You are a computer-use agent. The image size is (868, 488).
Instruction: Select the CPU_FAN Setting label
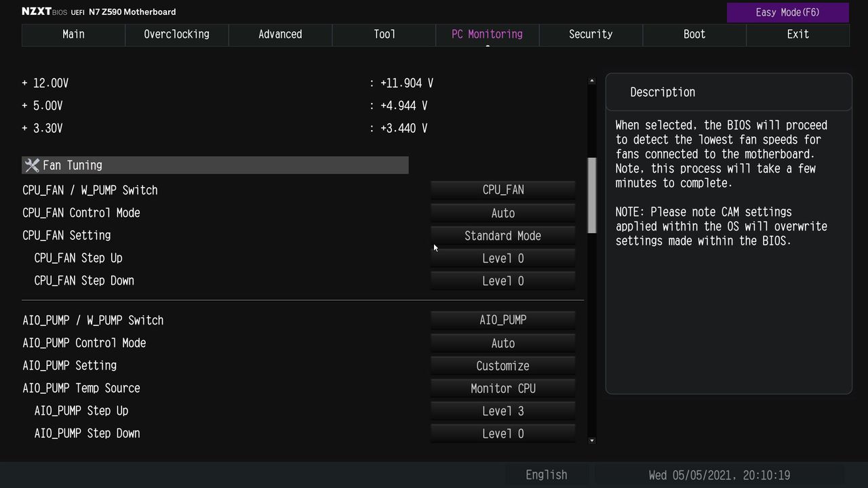tap(66, 236)
